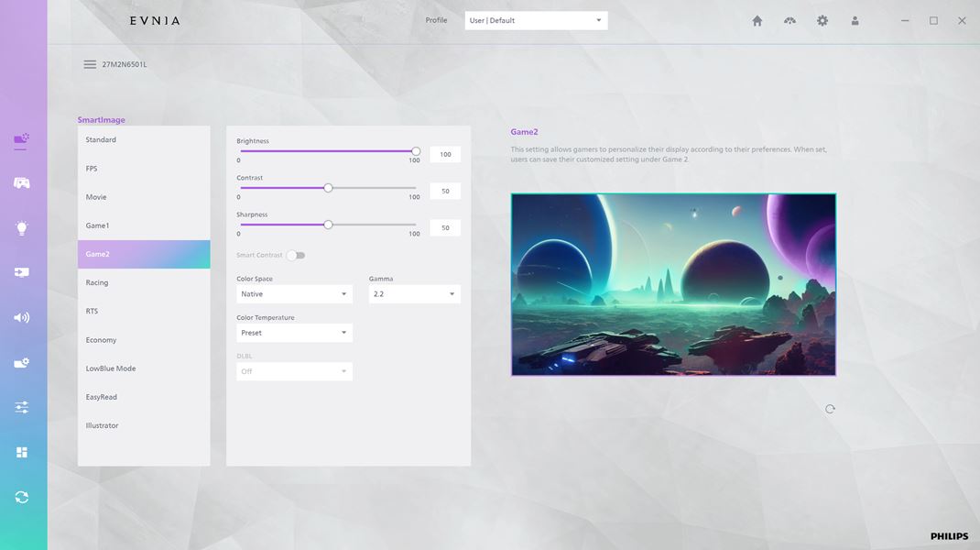Click the Game2 space preview image

pos(673,285)
